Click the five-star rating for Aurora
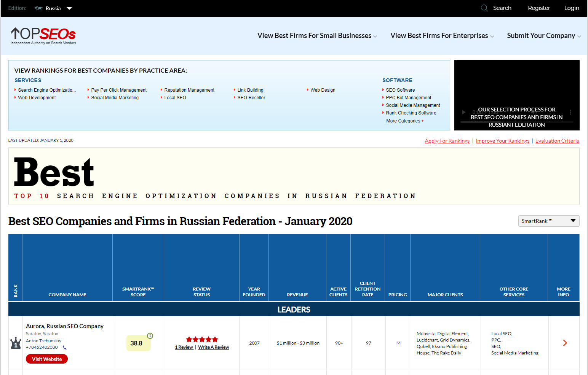 point(202,339)
